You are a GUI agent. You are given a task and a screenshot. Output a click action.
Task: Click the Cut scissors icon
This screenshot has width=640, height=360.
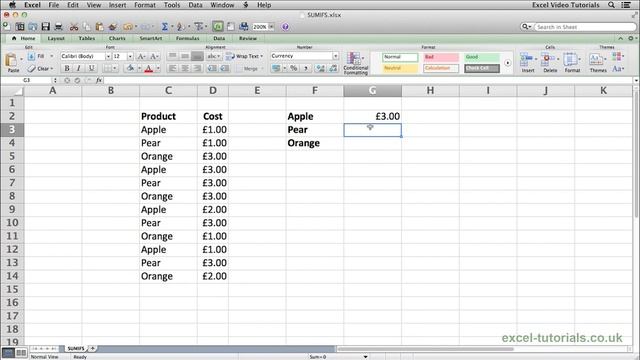(x=74, y=27)
